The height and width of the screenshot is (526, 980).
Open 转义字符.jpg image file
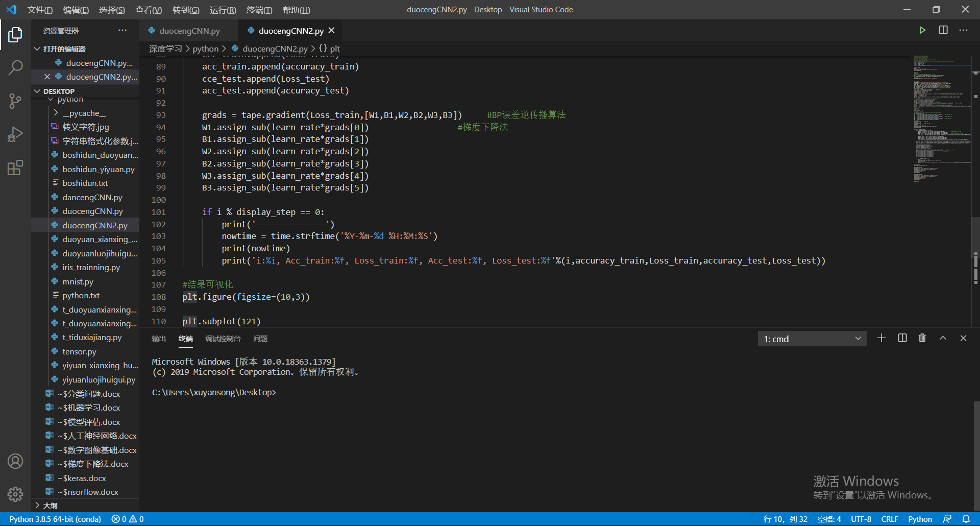tap(85, 127)
